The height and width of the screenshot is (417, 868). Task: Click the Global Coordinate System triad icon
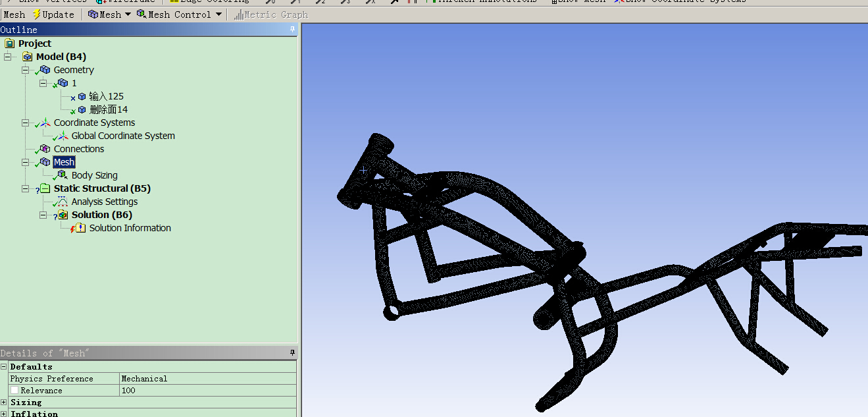point(63,136)
